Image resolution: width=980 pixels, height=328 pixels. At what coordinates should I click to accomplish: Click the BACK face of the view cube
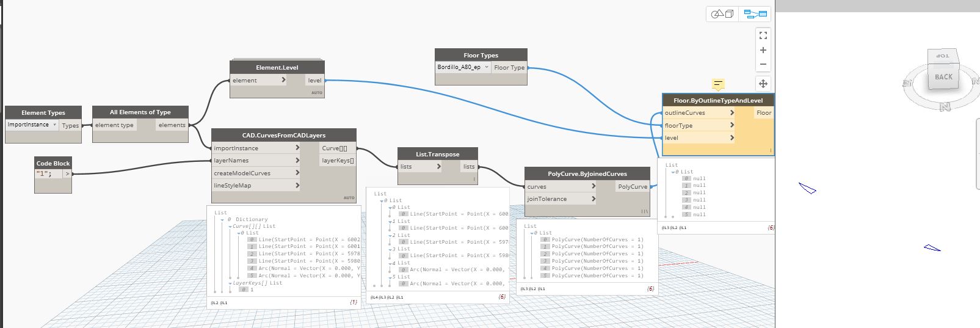(943, 77)
